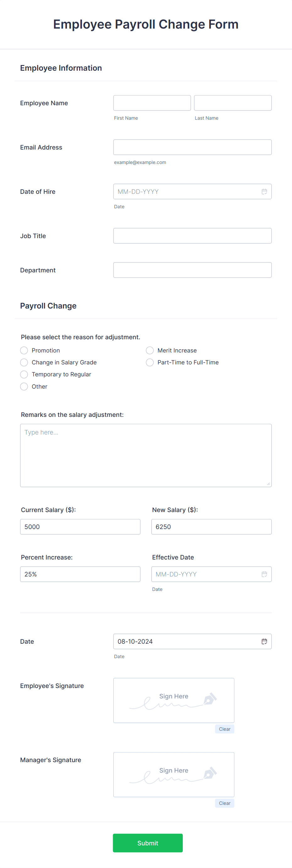Focus the Job Title text field
Image resolution: width=292 pixels, height=868 pixels.
[x=192, y=236]
